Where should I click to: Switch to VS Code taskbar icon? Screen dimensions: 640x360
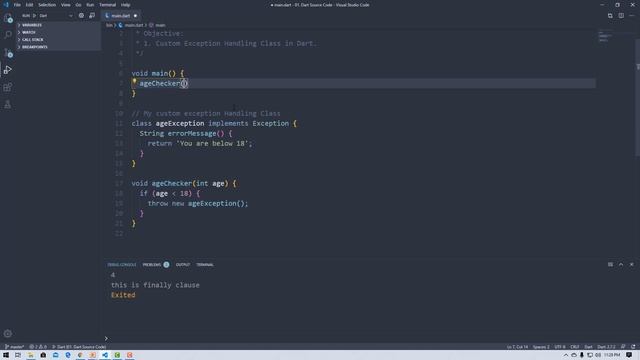[x=105, y=355]
